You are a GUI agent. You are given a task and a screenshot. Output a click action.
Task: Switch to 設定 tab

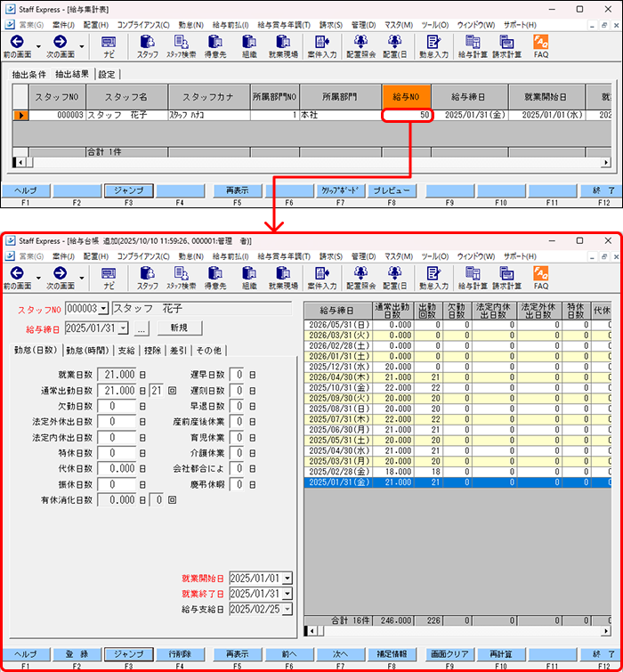click(107, 75)
